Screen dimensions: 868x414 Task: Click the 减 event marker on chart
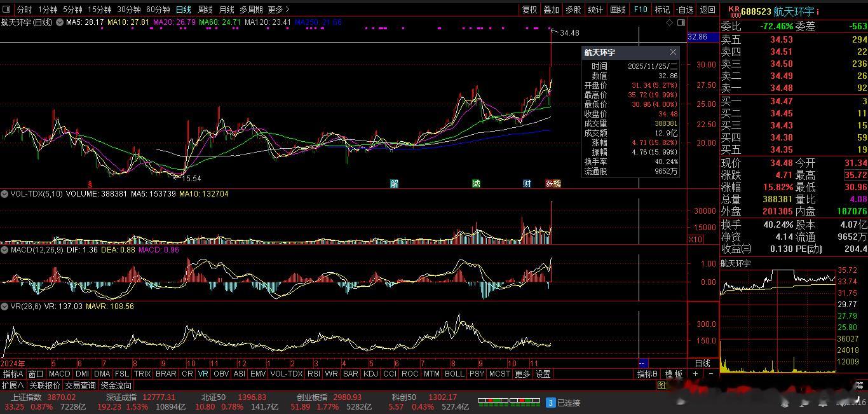[x=476, y=184]
